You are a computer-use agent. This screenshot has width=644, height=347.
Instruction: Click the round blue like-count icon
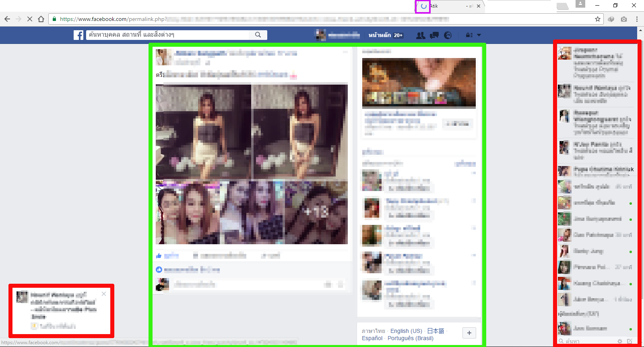tap(159, 270)
